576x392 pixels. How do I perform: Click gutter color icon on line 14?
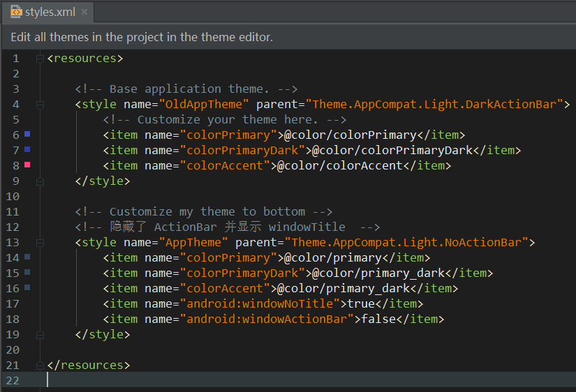pyautogui.click(x=27, y=257)
